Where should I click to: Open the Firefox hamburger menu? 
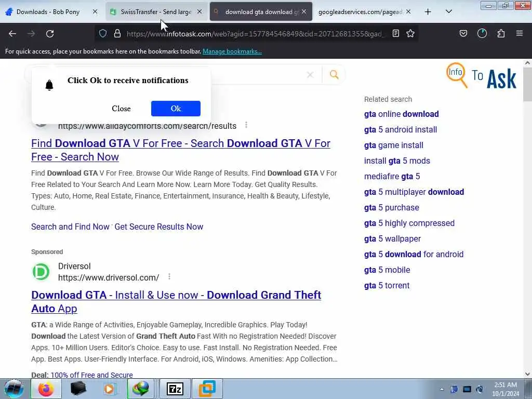519,33
